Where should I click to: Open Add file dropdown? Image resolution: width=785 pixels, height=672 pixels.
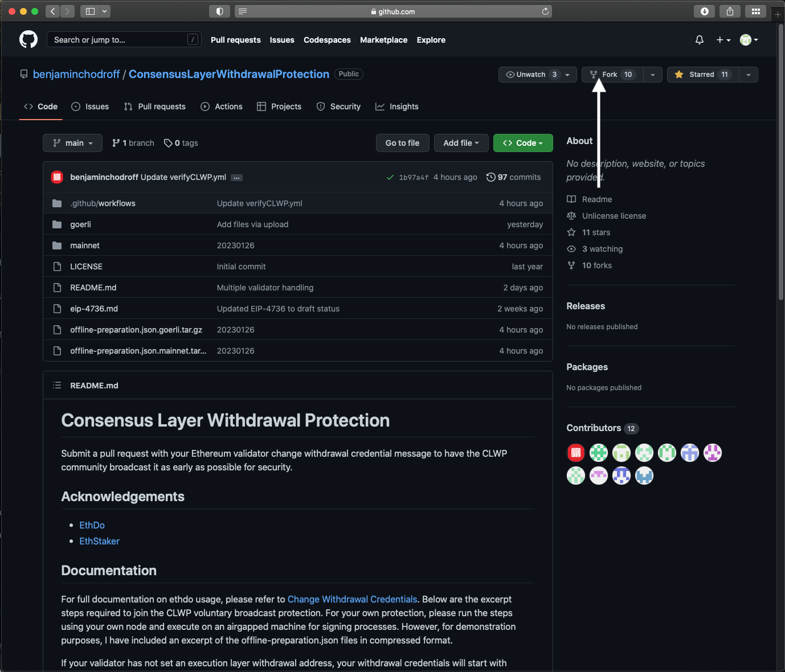pyautogui.click(x=461, y=143)
